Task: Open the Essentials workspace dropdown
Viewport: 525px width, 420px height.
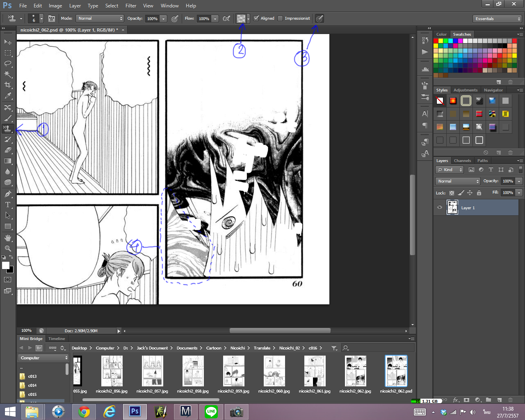Action: point(497,19)
